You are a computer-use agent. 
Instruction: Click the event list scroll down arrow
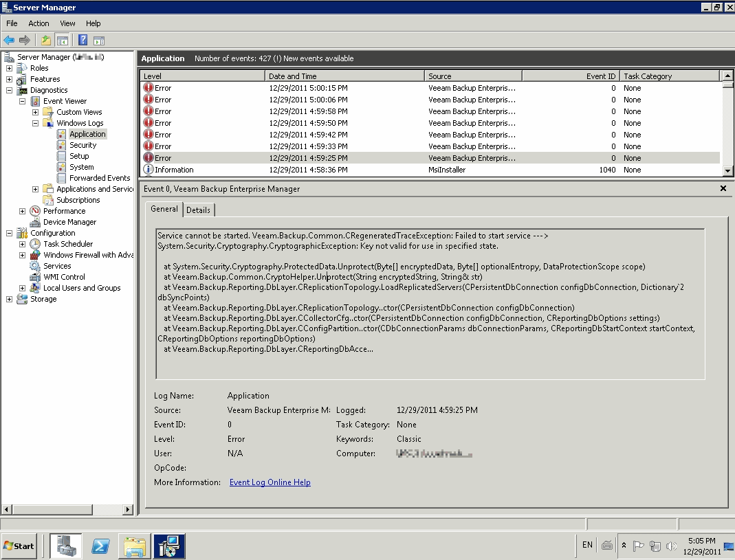(x=727, y=171)
